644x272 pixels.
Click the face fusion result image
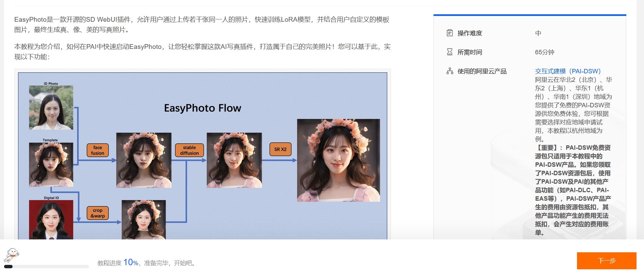coord(144,160)
